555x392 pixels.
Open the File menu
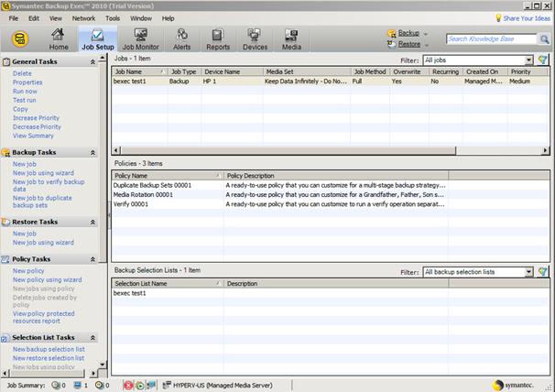tap(14, 18)
